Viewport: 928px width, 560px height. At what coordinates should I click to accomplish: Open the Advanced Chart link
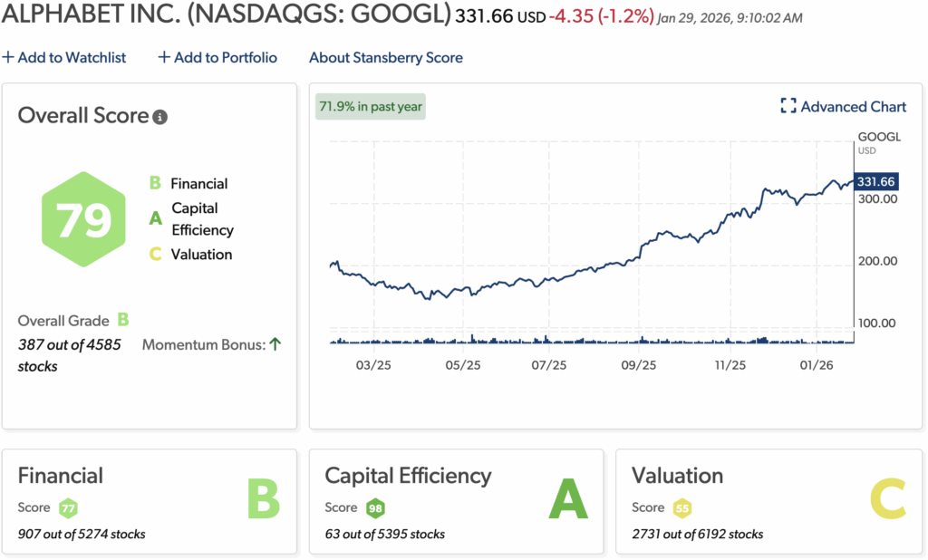853,106
